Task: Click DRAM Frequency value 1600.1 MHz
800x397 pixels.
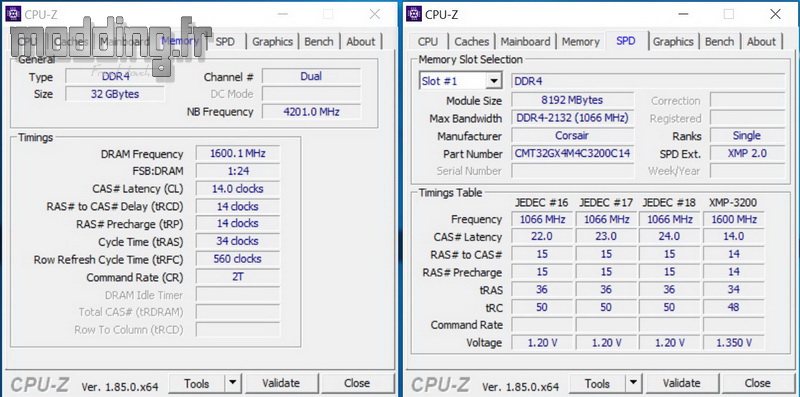Action: tap(238, 154)
